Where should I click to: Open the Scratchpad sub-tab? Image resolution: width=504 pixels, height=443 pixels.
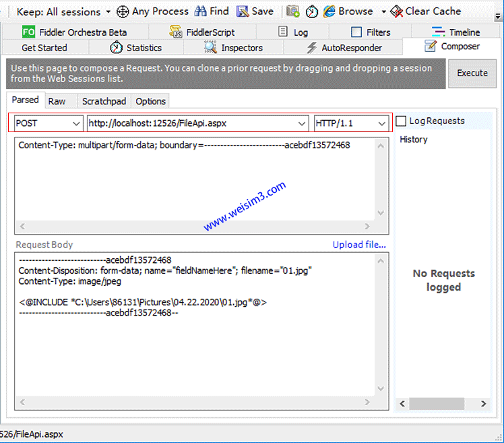[104, 101]
